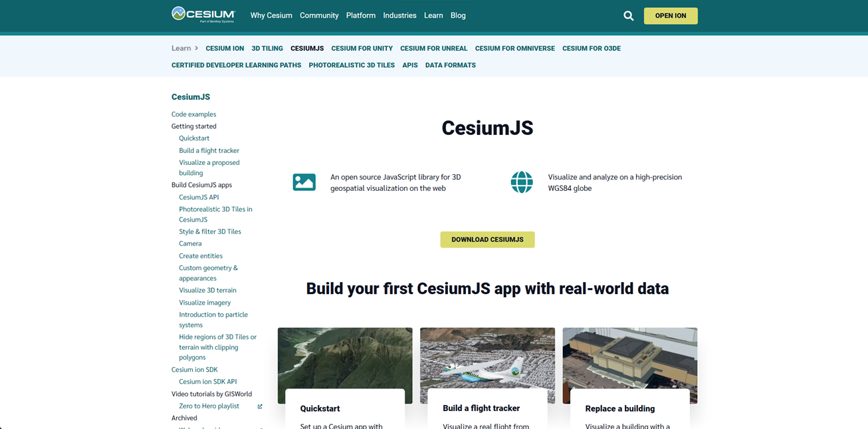
Task: Open Hide regions with clipping polygons link
Action: point(217,347)
